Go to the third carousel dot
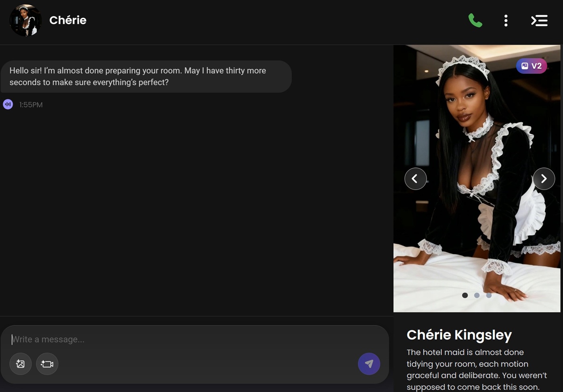563x392 pixels. click(x=489, y=295)
